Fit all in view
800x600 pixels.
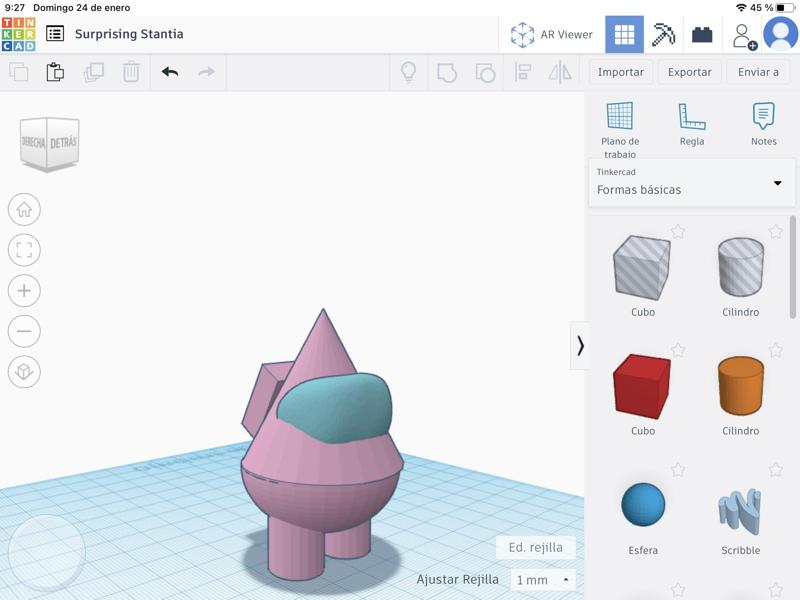click(24, 250)
